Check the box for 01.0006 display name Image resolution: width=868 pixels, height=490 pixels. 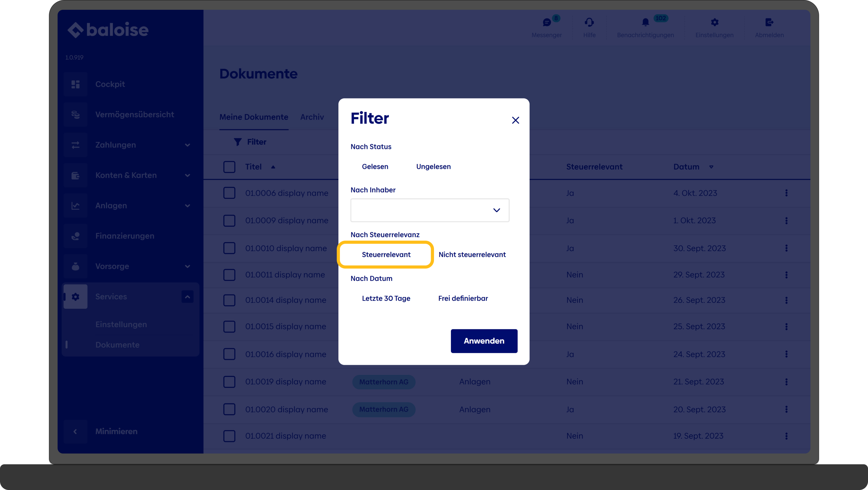click(x=229, y=193)
